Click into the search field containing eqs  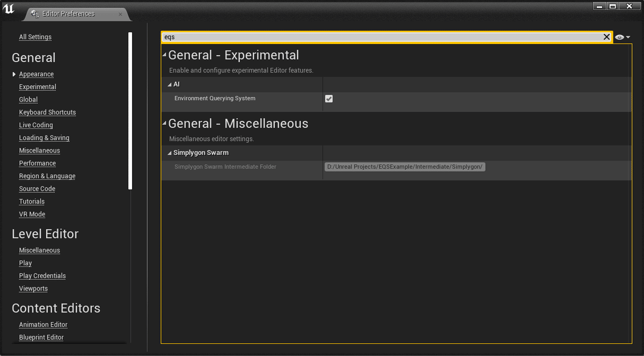(x=381, y=37)
